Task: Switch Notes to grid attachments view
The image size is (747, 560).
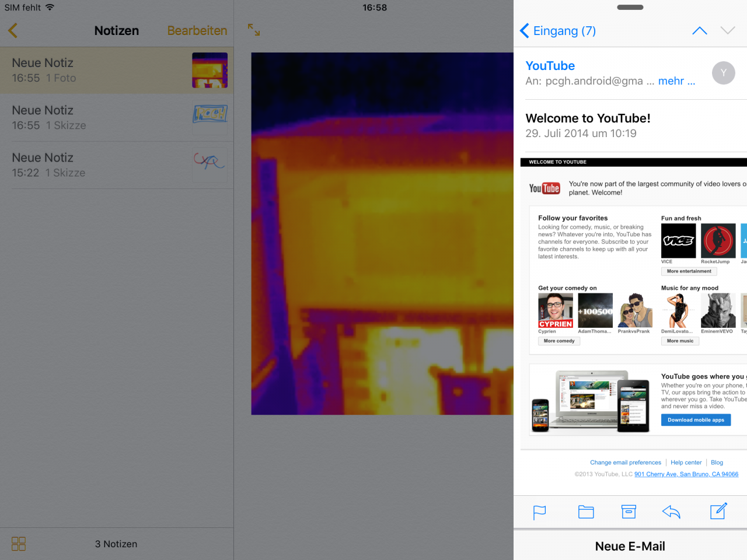Action: [x=19, y=544]
